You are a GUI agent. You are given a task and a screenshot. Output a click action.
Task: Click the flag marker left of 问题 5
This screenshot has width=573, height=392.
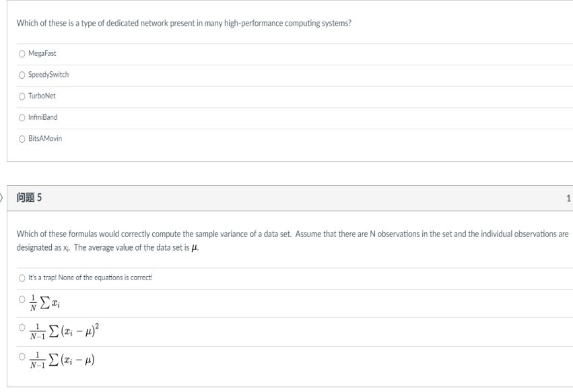2,198
